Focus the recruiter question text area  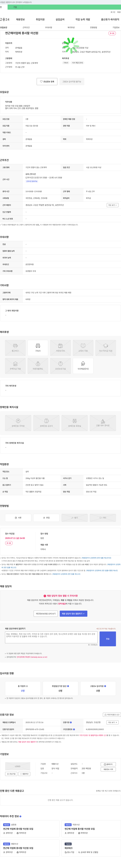coord(51,637)
